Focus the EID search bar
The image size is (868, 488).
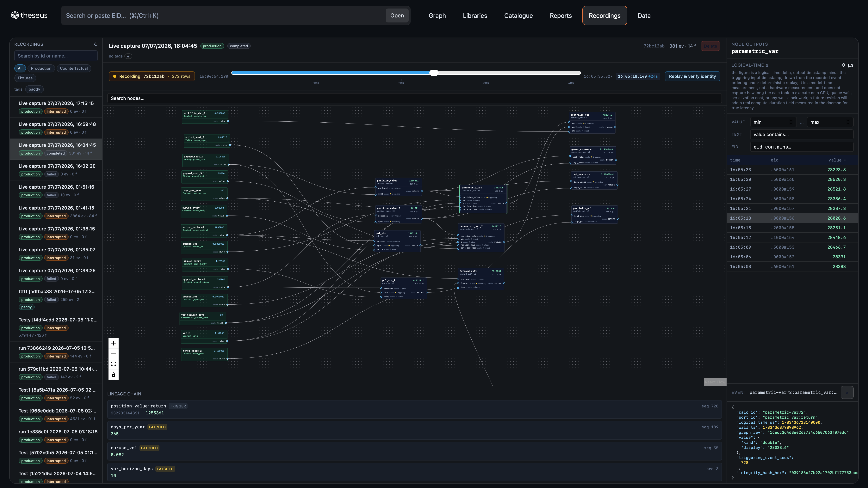pos(223,15)
